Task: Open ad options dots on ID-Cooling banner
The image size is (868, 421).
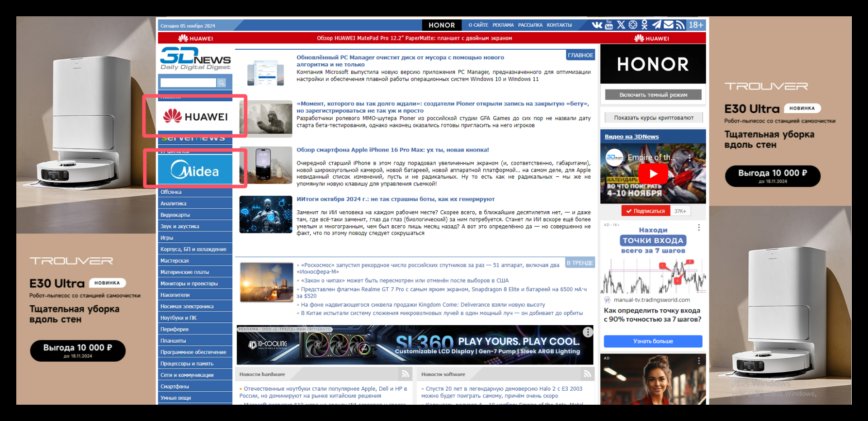Action: tap(588, 332)
